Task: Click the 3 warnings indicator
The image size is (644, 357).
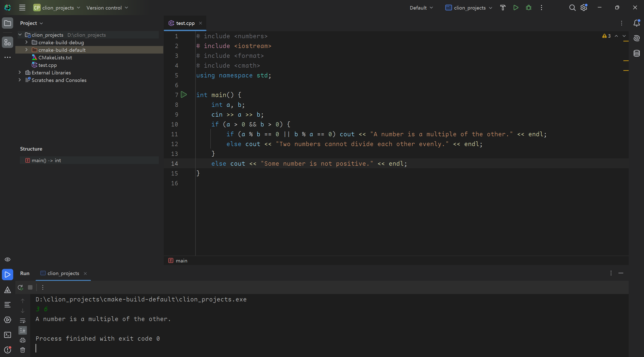Action: coord(607,36)
